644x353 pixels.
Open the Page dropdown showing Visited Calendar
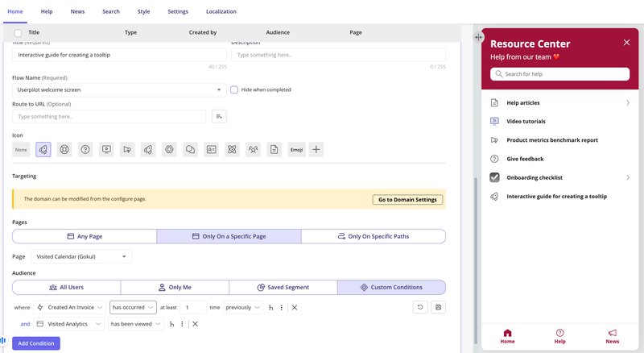(82, 256)
